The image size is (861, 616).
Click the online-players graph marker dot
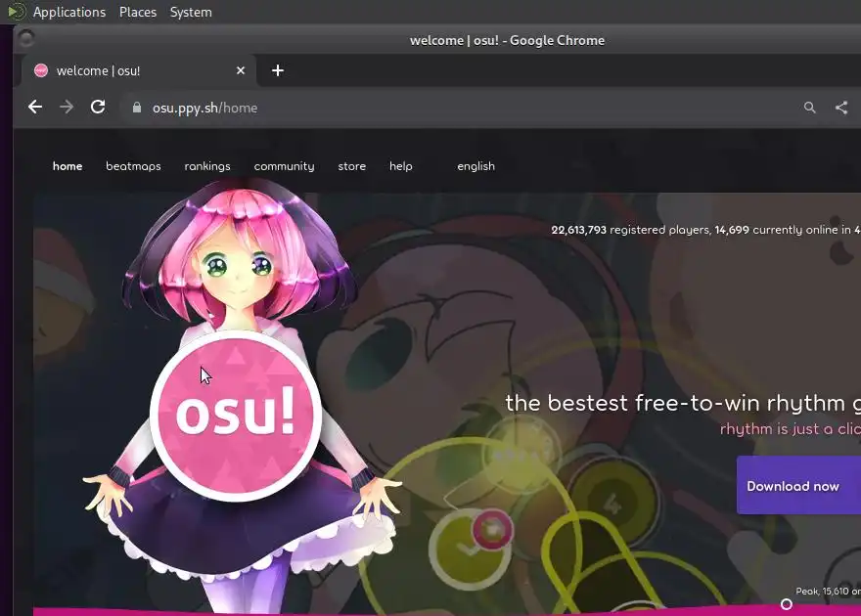click(787, 604)
